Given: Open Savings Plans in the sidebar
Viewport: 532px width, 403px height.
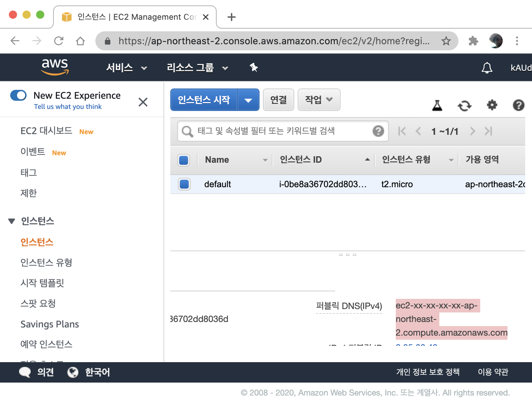Looking at the screenshot, I should (x=50, y=324).
